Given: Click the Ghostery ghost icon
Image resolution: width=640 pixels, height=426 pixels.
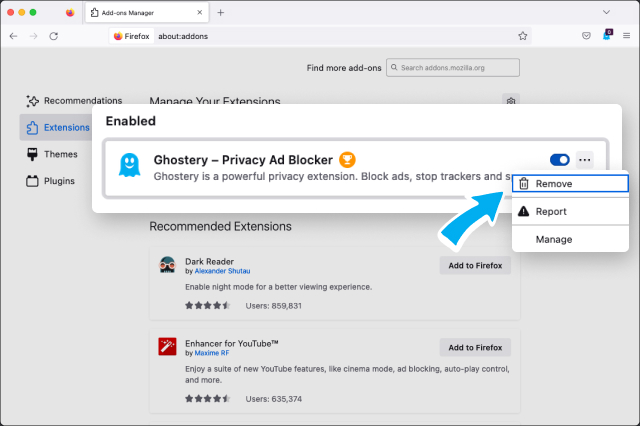Looking at the screenshot, I should [x=129, y=166].
